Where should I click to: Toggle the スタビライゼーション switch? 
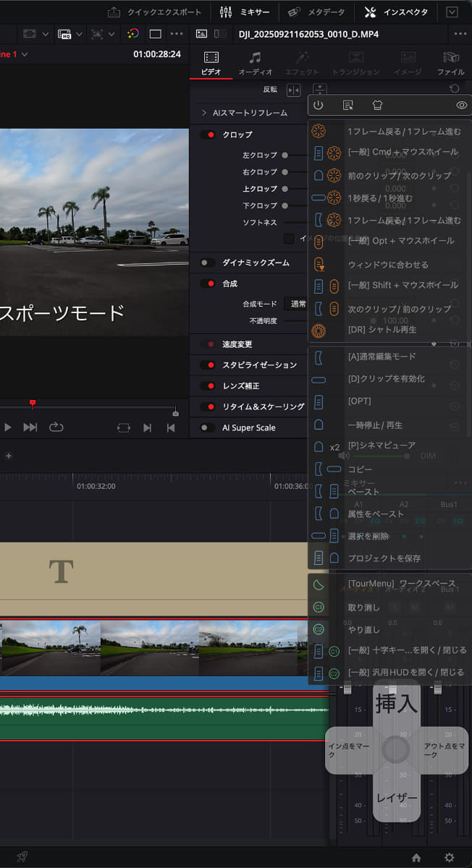(x=208, y=365)
